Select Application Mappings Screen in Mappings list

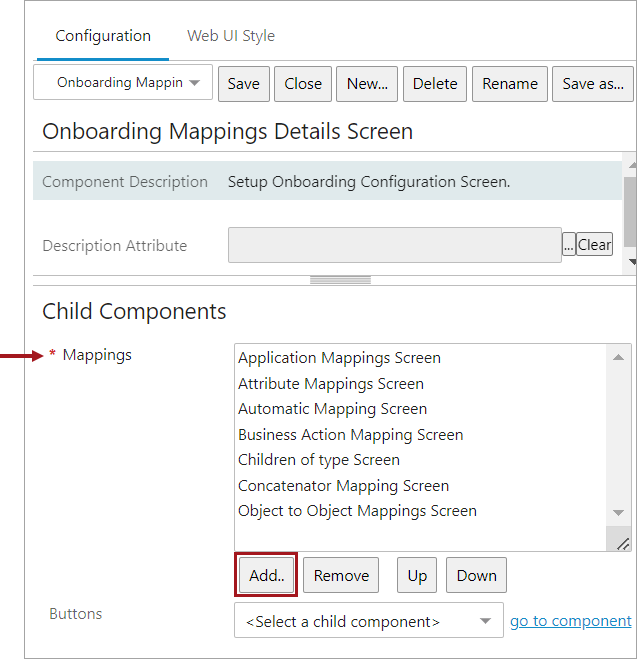[340, 358]
